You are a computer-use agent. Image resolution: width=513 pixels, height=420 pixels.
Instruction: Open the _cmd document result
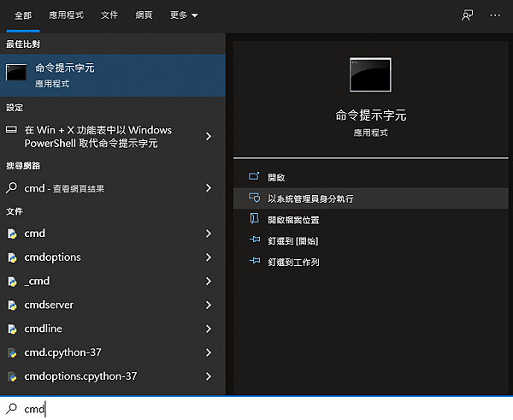coord(113,281)
